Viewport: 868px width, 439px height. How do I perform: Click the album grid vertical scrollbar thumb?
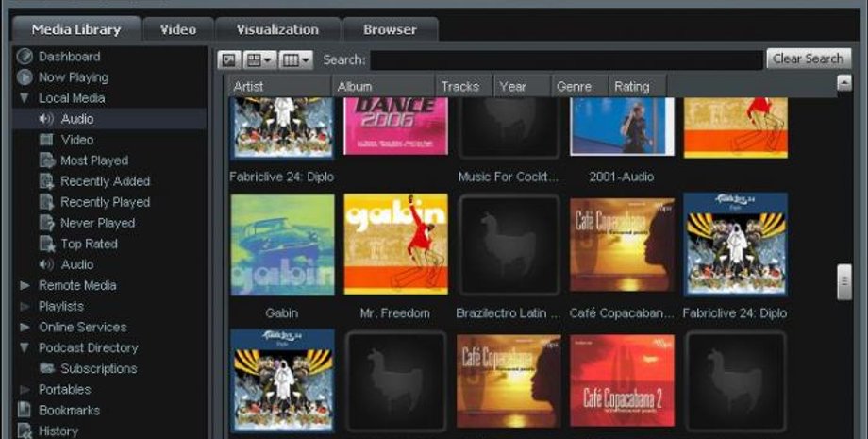(844, 281)
